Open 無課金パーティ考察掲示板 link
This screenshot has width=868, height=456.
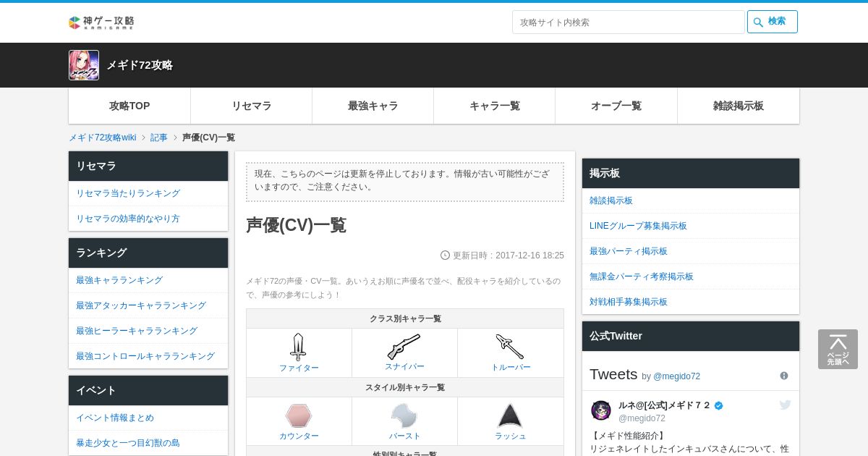point(642,276)
